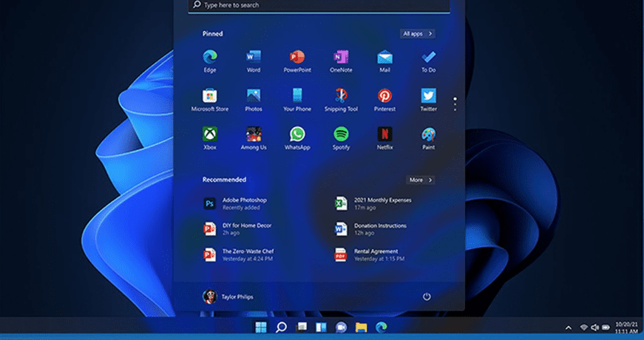The image size is (644, 340).
Task: Launch OneNote pinned app
Action: coord(341,61)
